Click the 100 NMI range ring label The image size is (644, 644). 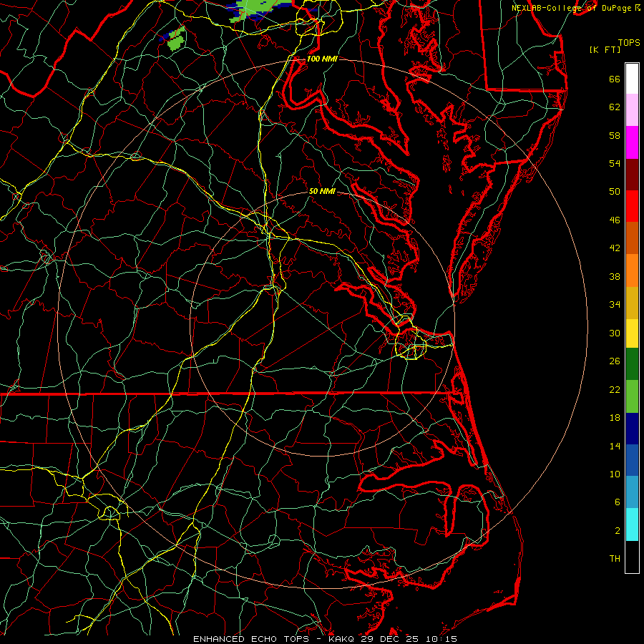click(322, 59)
